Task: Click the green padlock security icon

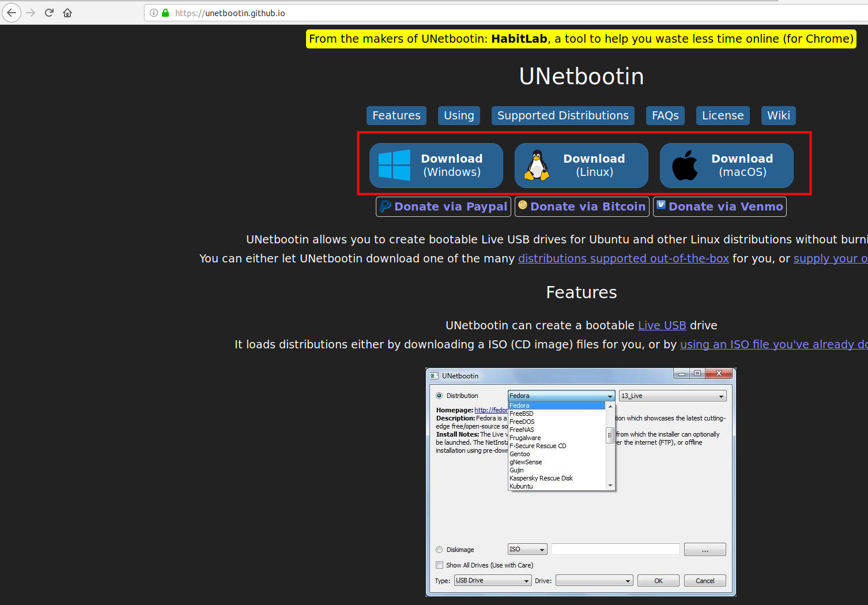Action: 165,13
